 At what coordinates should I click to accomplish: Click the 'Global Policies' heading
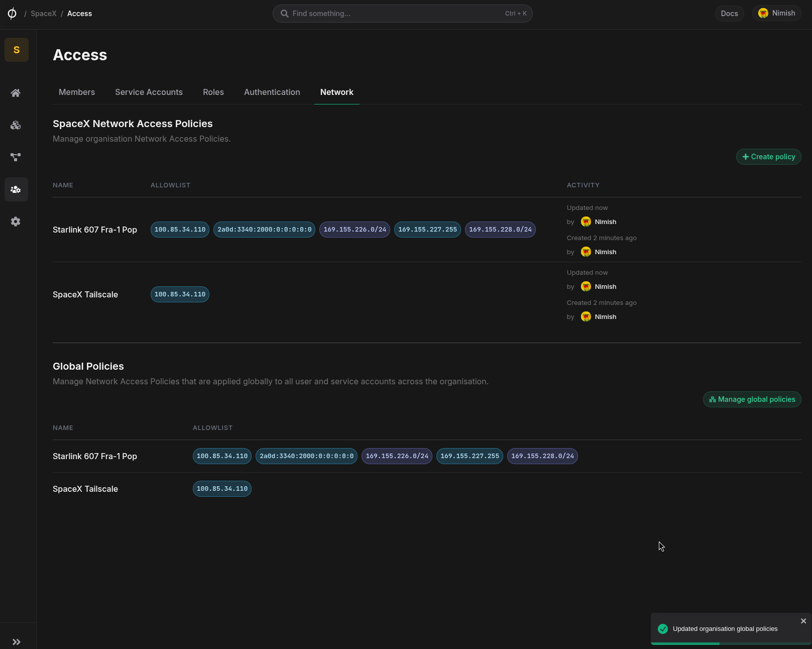pos(88,366)
